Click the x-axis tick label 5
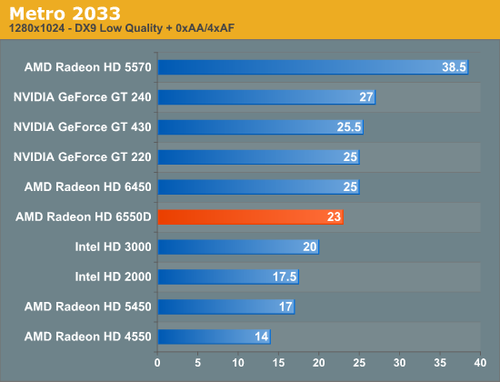The width and height of the screenshot is (500, 382). click(198, 363)
